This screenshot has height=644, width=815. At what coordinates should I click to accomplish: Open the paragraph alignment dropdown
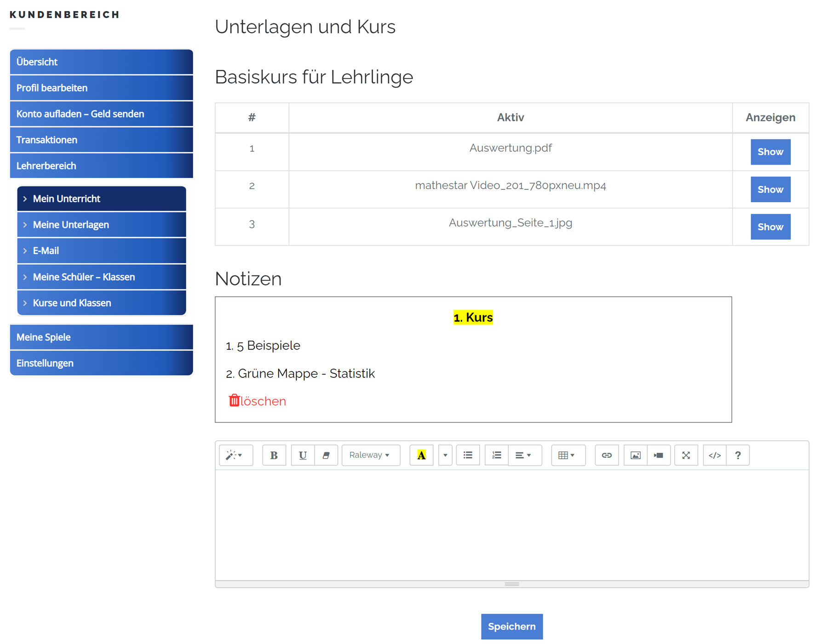pyautogui.click(x=524, y=455)
